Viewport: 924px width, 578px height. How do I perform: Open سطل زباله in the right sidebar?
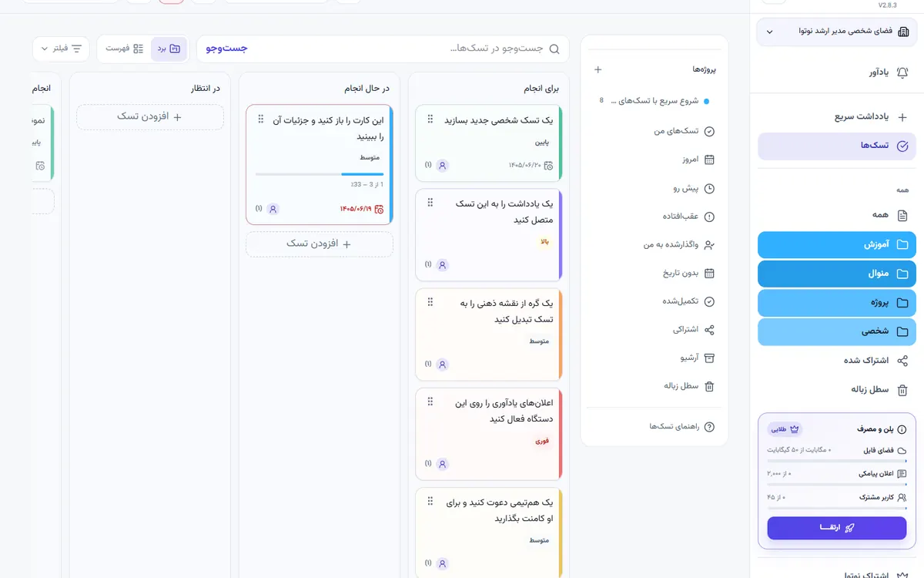click(x=837, y=389)
